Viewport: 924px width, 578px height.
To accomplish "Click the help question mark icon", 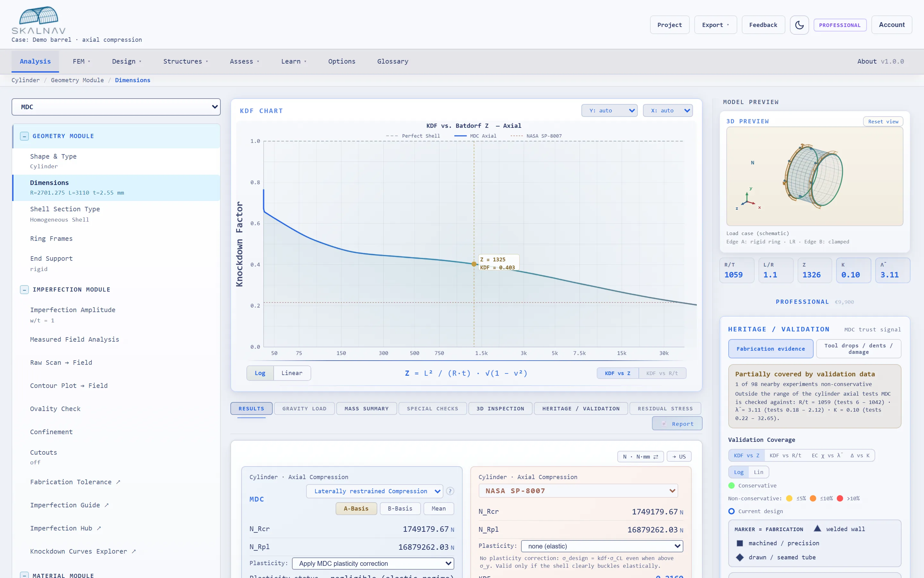I will click(x=450, y=491).
